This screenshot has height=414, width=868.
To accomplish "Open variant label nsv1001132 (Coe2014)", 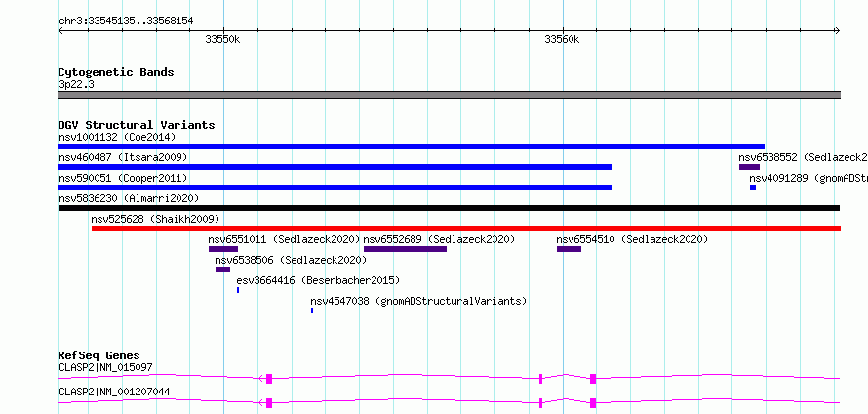I will point(117,137).
